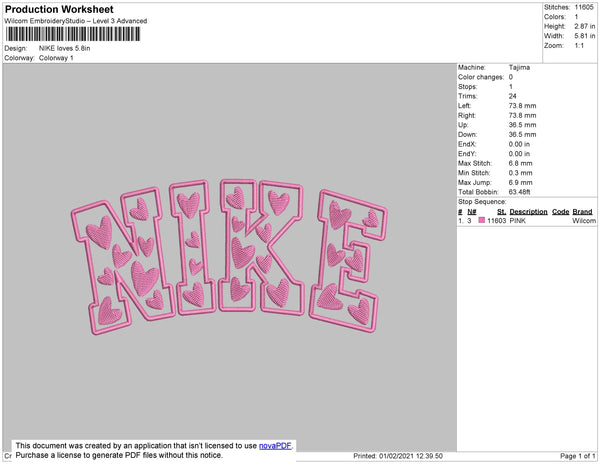
Task: Select 'PINK' in the stop sequence row
Action: point(518,221)
